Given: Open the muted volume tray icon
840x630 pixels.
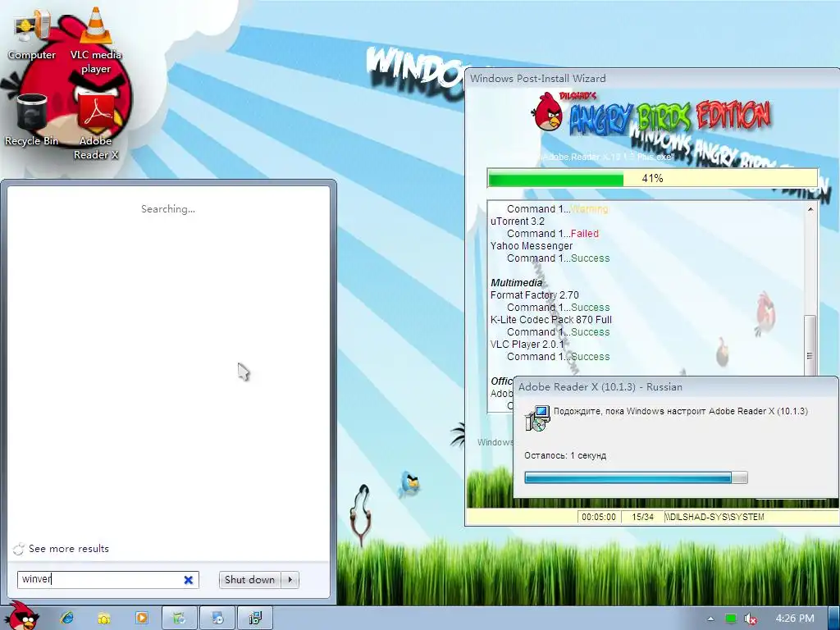Looking at the screenshot, I should [x=751, y=619].
